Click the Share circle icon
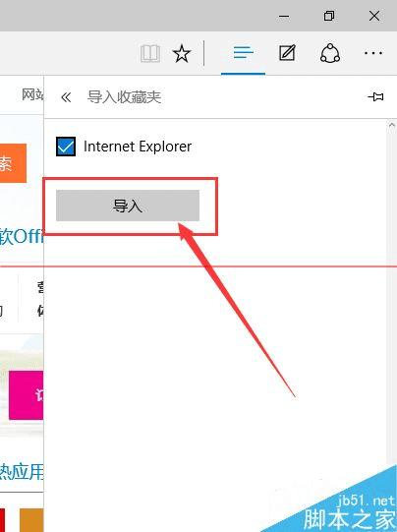 click(x=330, y=53)
